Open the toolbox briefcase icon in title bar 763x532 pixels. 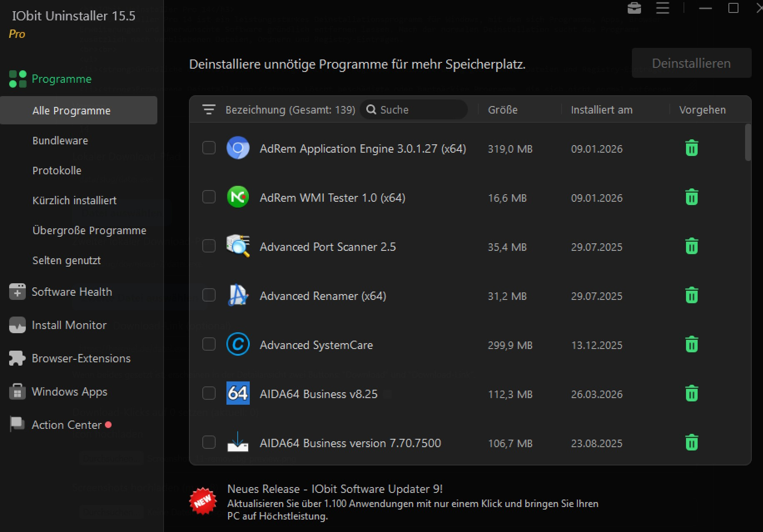tap(634, 8)
